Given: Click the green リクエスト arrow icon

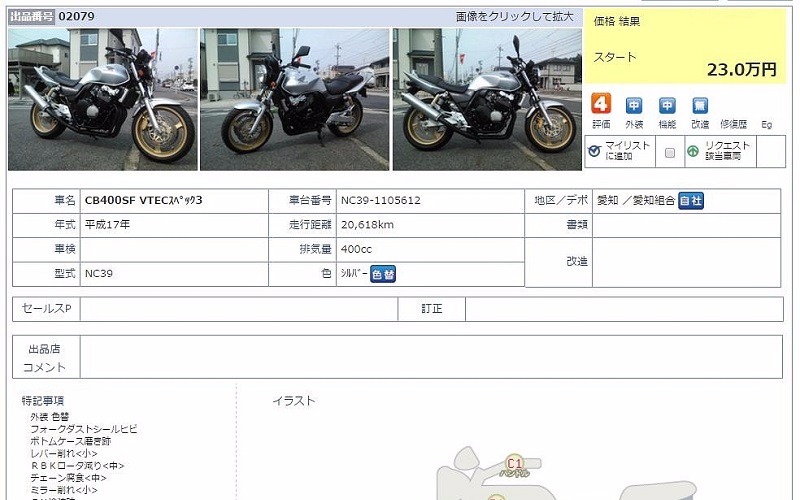Looking at the screenshot, I should tap(693, 151).
